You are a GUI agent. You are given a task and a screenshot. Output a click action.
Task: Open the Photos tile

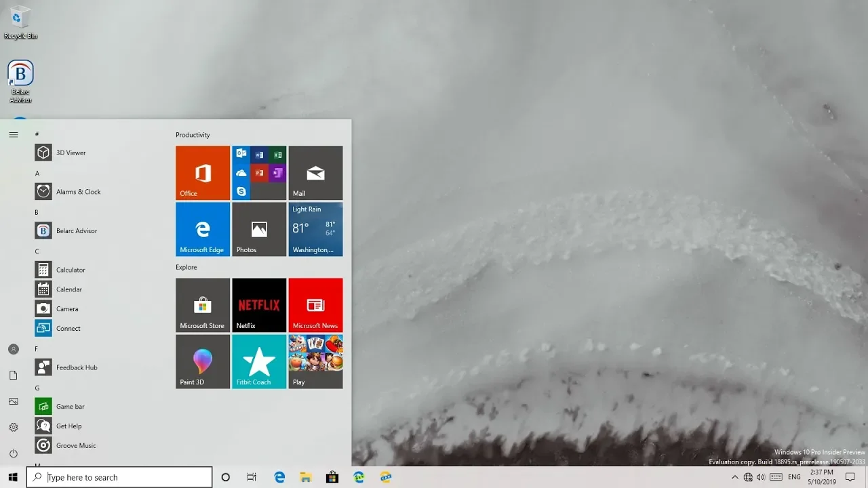point(259,229)
